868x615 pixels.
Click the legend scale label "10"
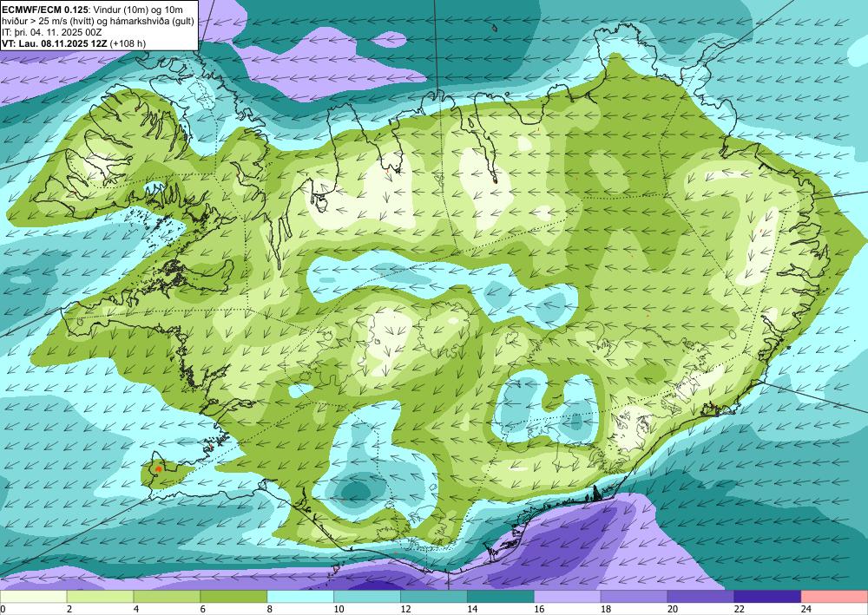tap(339, 610)
